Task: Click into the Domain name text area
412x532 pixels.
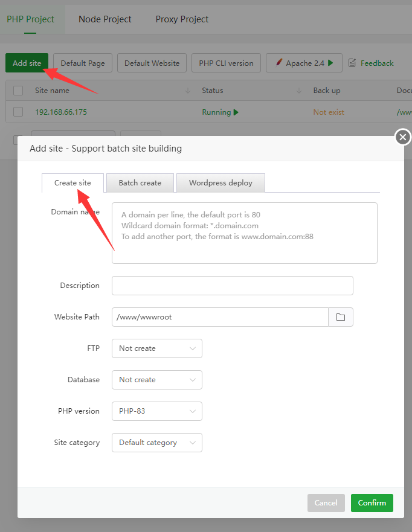Action: click(x=244, y=233)
